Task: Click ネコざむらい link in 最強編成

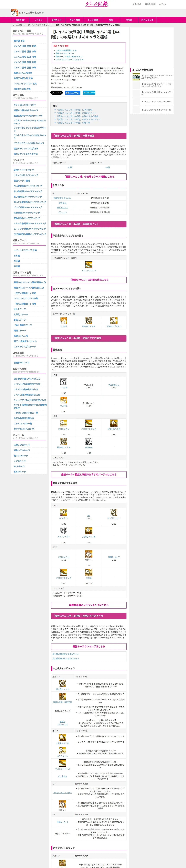Action: tap(114, 385)
